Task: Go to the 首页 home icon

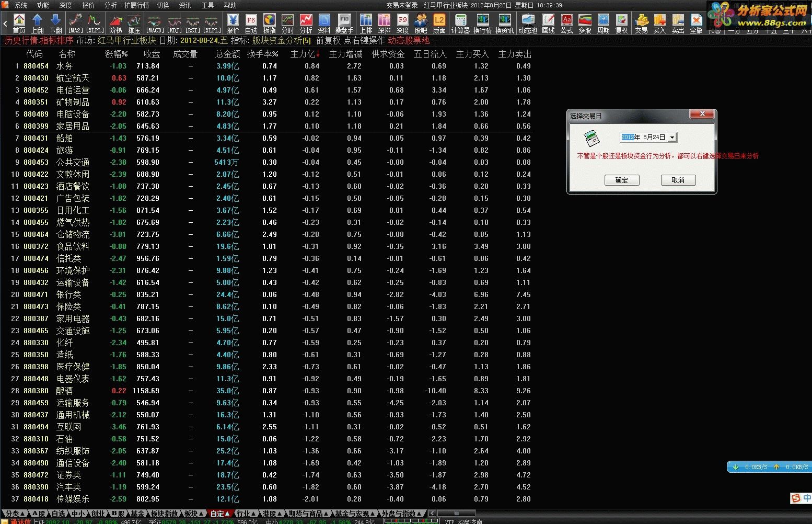Action: pyautogui.click(x=19, y=24)
